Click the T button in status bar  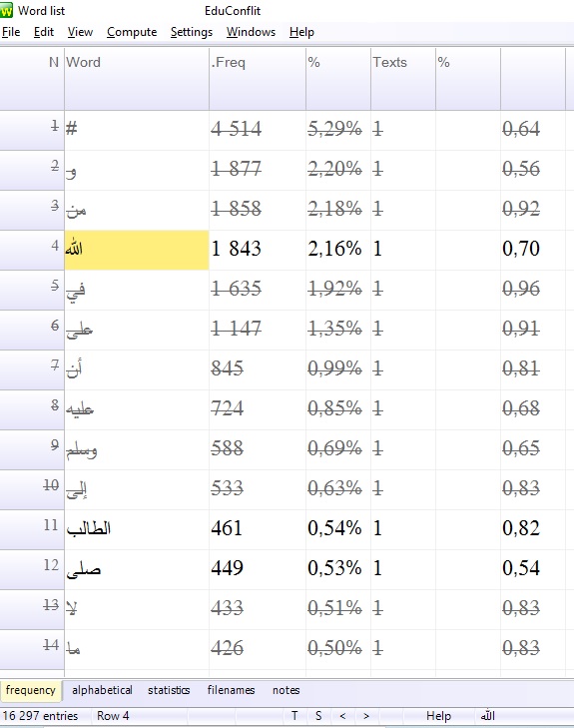[294, 715]
